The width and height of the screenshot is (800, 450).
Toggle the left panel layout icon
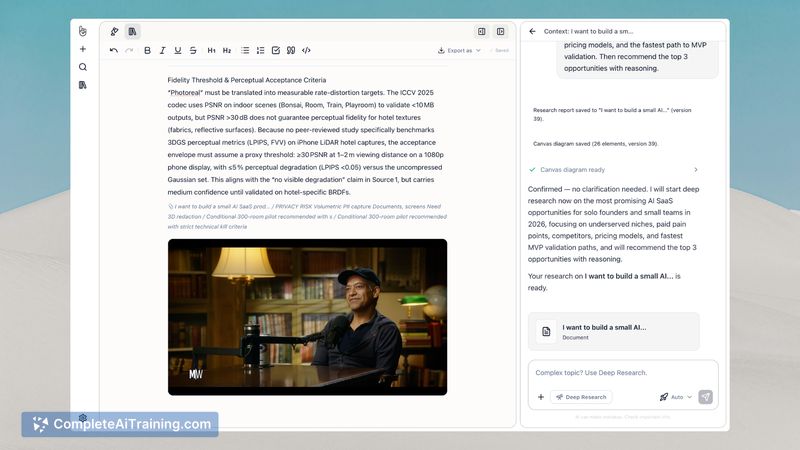click(x=482, y=32)
